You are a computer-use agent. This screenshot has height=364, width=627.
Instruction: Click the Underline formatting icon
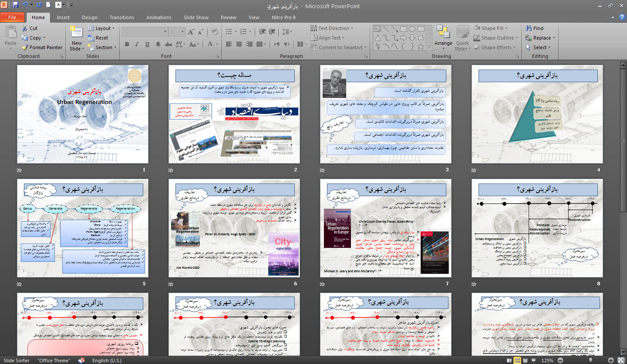(147, 44)
